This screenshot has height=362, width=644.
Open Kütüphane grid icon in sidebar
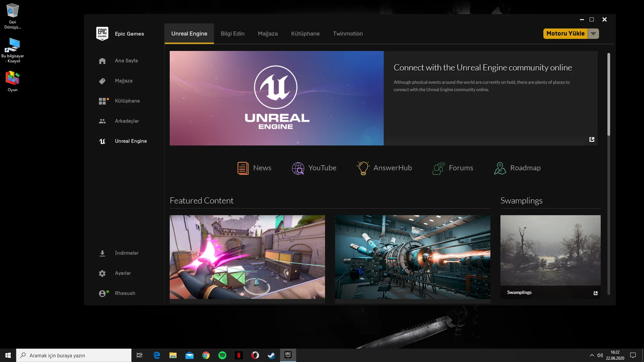pos(103,101)
